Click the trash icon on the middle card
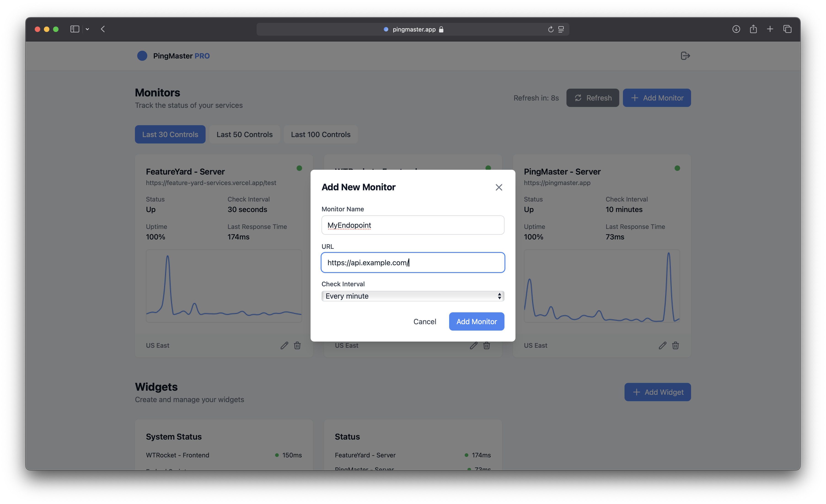The image size is (826, 504). pyautogui.click(x=486, y=346)
